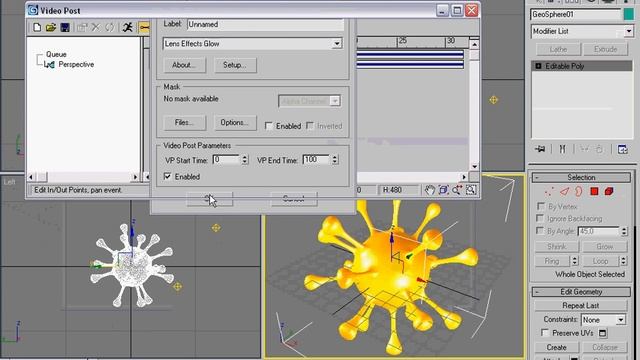The height and width of the screenshot is (360, 640).
Task: Click Zoom Time icon in Video Post
Action: 457,190
